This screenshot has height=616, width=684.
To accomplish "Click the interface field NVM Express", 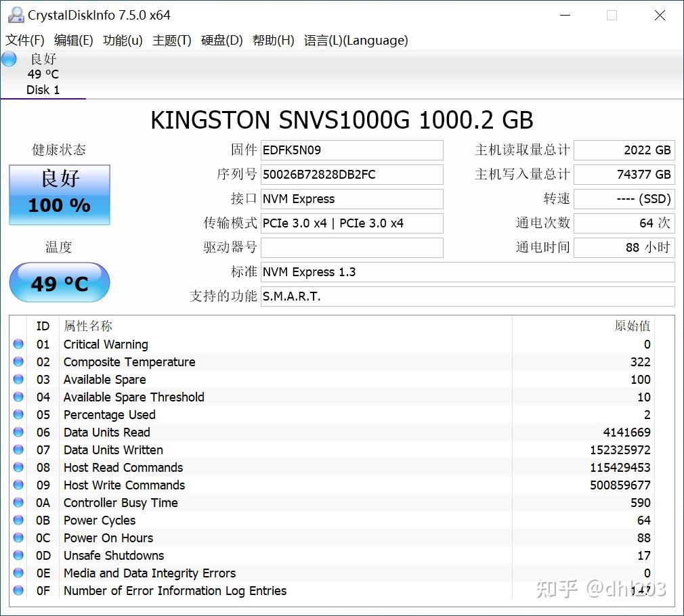I will click(x=352, y=199).
